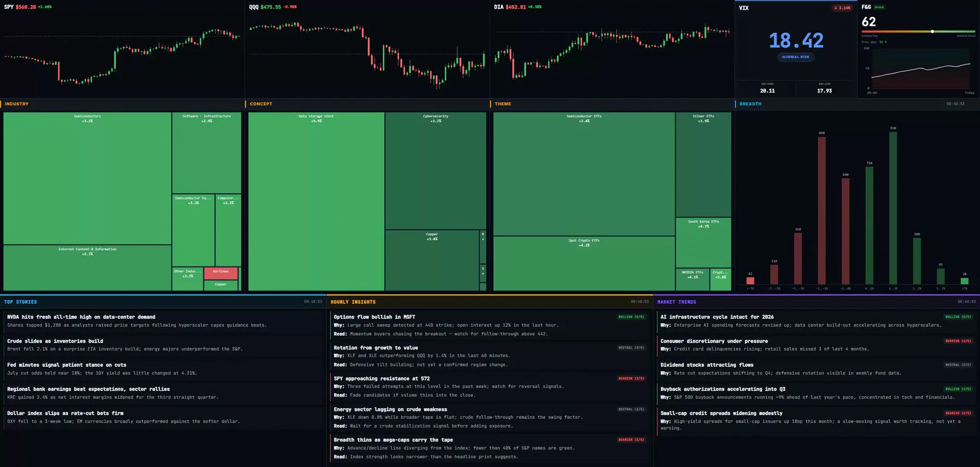980x467 pixels.
Task: Select the TOP STORIES section heading
Action: tap(21, 302)
